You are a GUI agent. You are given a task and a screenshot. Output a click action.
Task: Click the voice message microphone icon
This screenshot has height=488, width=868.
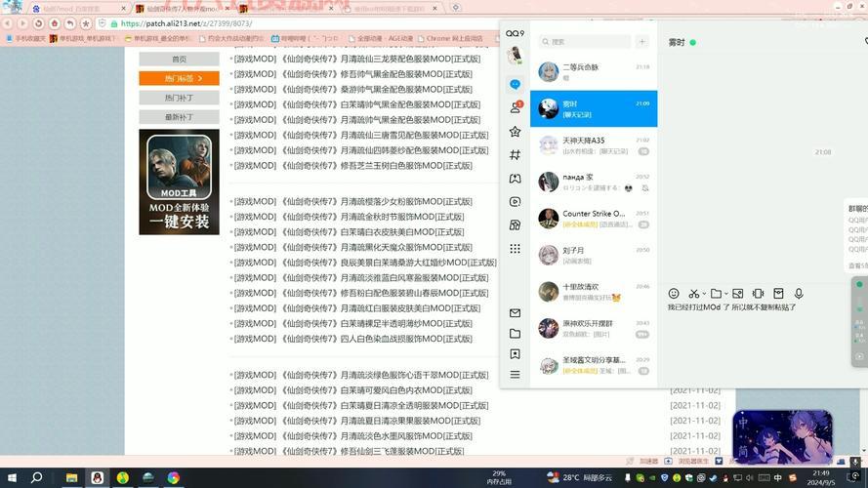pyautogui.click(x=799, y=293)
